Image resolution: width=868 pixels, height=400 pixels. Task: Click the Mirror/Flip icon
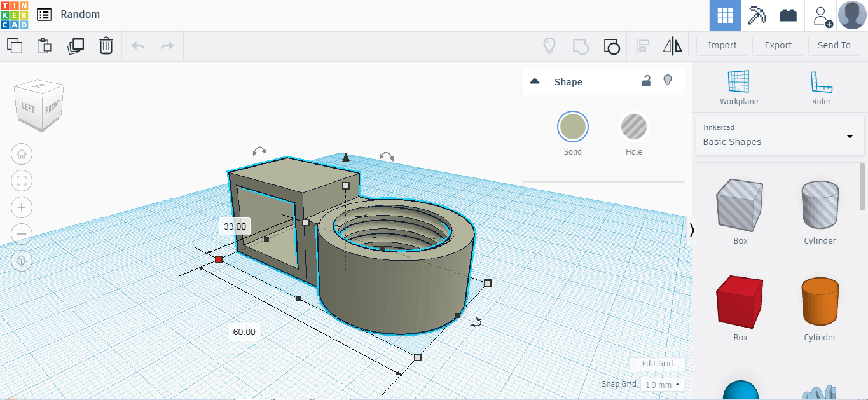[672, 46]
